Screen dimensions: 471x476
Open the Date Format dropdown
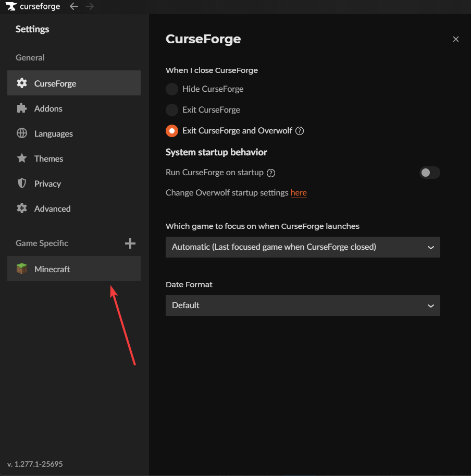[x=303, y=306]
